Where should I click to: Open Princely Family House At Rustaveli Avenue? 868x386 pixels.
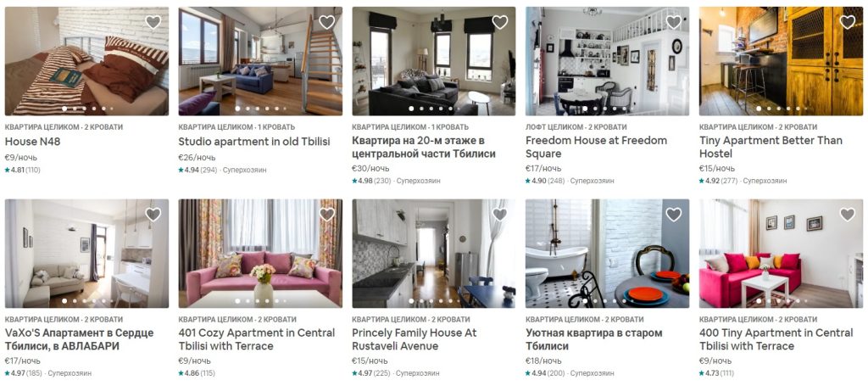point(414,339)
